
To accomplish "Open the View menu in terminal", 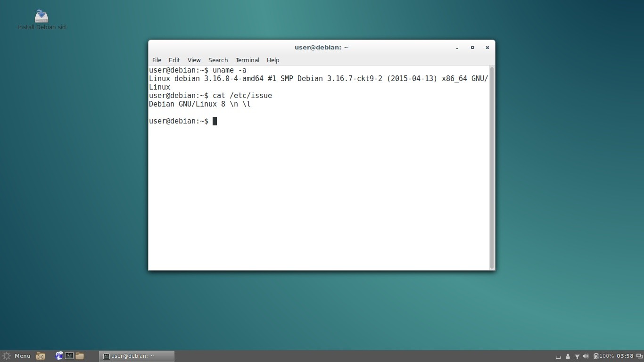I will (x=194, y=60).
